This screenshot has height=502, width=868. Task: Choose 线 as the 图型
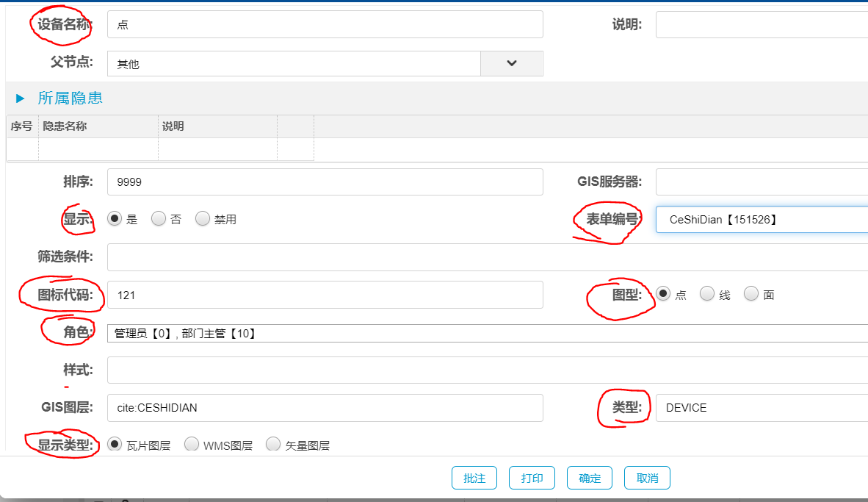click(x=707, y=294)
